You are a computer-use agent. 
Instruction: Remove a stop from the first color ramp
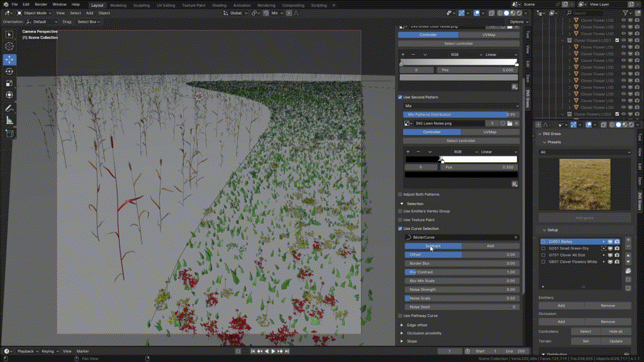coord(413,55)
